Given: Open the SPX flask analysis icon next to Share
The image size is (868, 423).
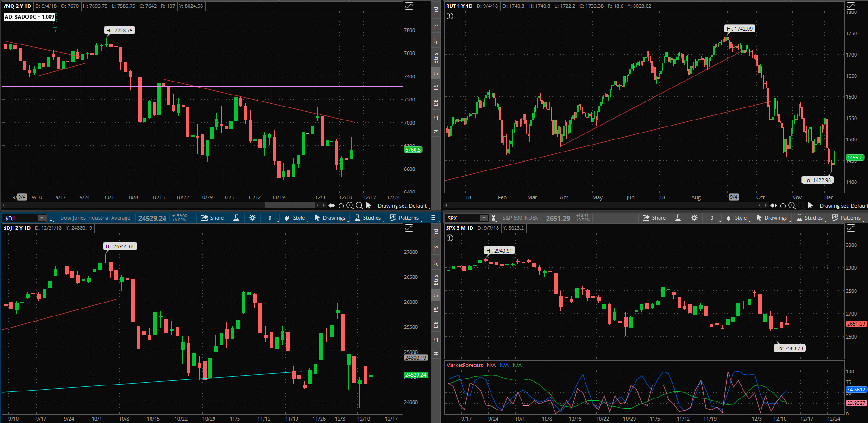Looking at the screenshot, I should click(678, 218).
